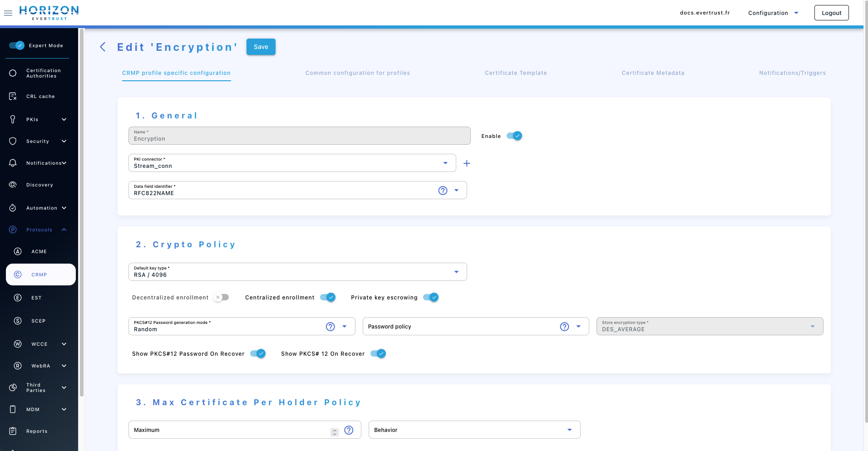Increase the Maximum value using the stepper

point(335,427)
